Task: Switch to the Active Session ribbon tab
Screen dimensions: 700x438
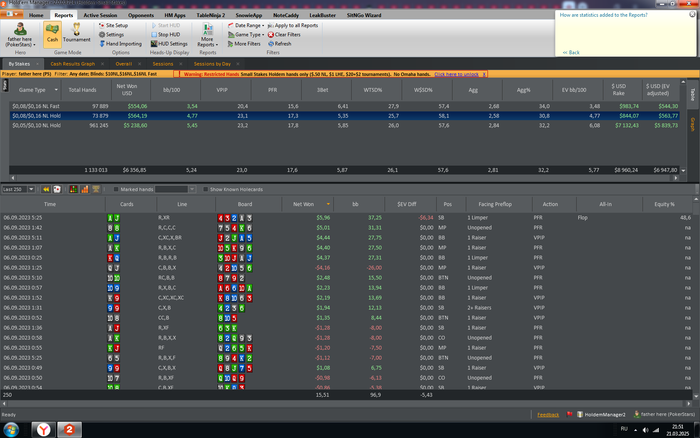Action: tap(100, 15)
